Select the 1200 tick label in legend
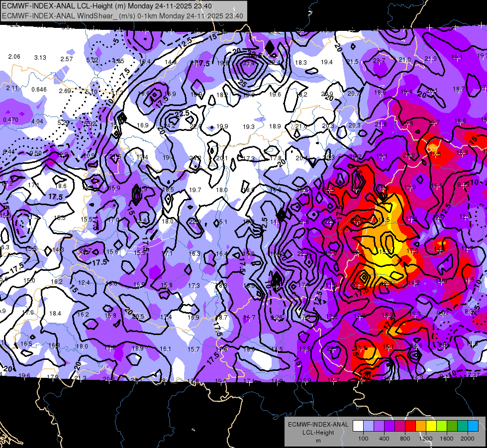Image resolution: width=487 pixels, height=448 pixels. point(426,439)
